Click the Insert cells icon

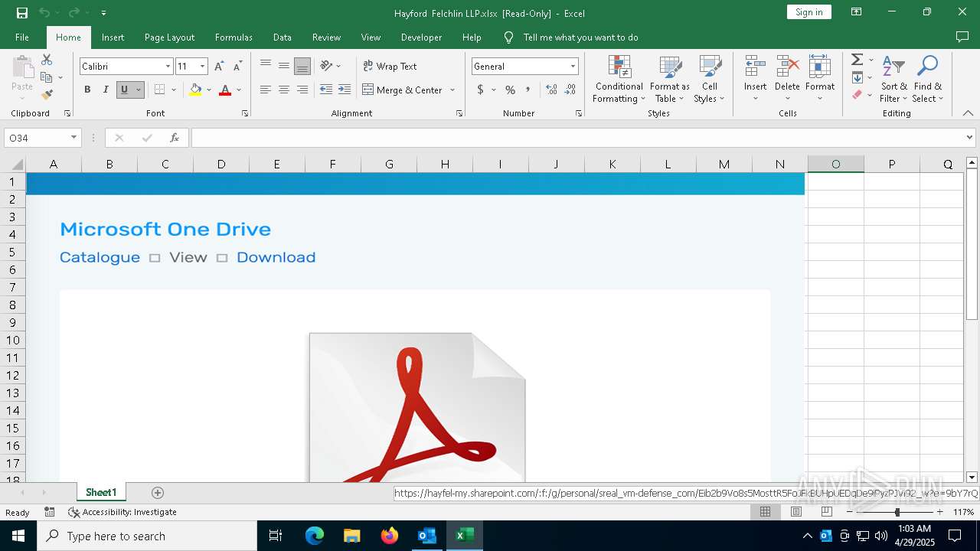click(756, 66)
